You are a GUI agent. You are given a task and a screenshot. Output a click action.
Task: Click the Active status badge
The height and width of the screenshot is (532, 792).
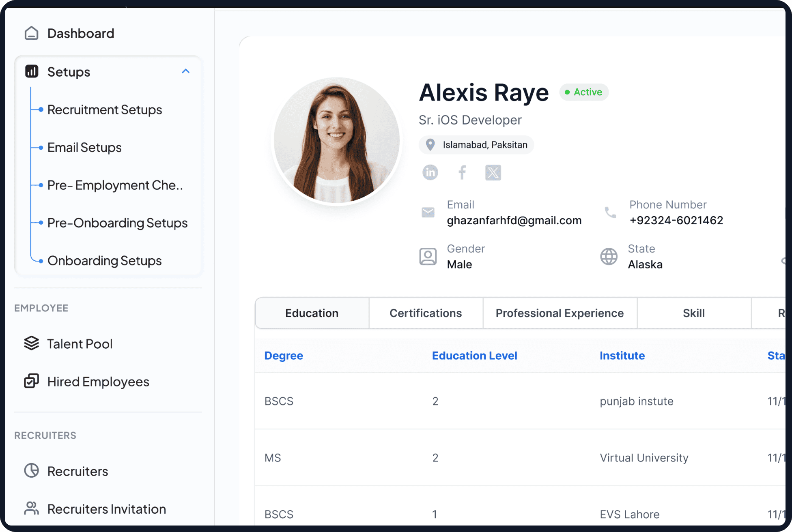coord(584,92)
